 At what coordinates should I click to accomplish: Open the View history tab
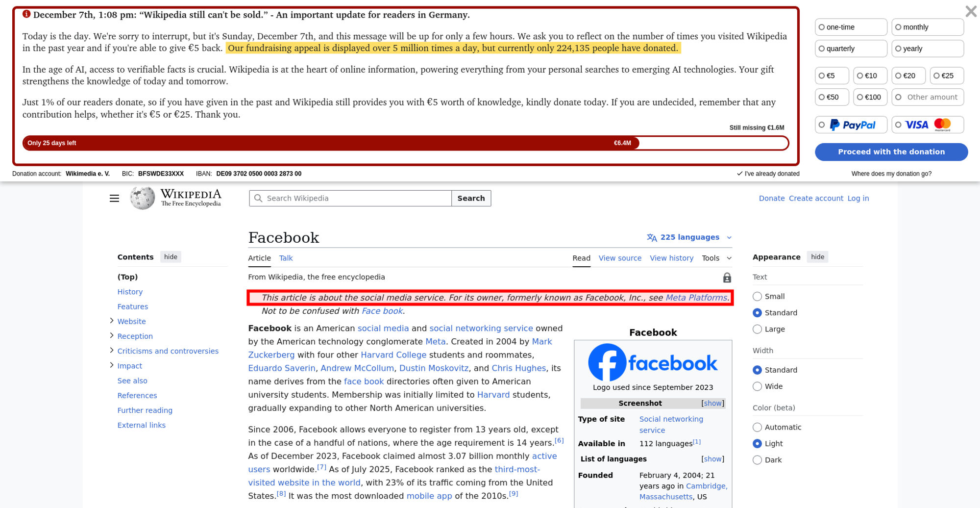[671, 258]
